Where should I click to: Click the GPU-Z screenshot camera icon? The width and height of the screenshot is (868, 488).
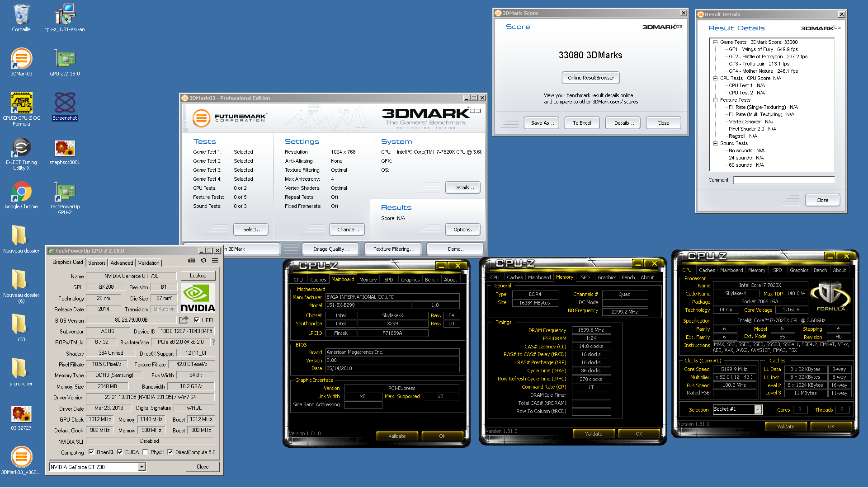point(192,261)
